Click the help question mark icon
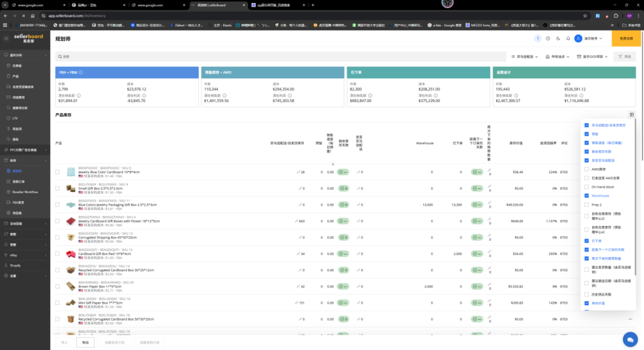The image size is (644, 350). pyautogui.click(x=538, y=38)
